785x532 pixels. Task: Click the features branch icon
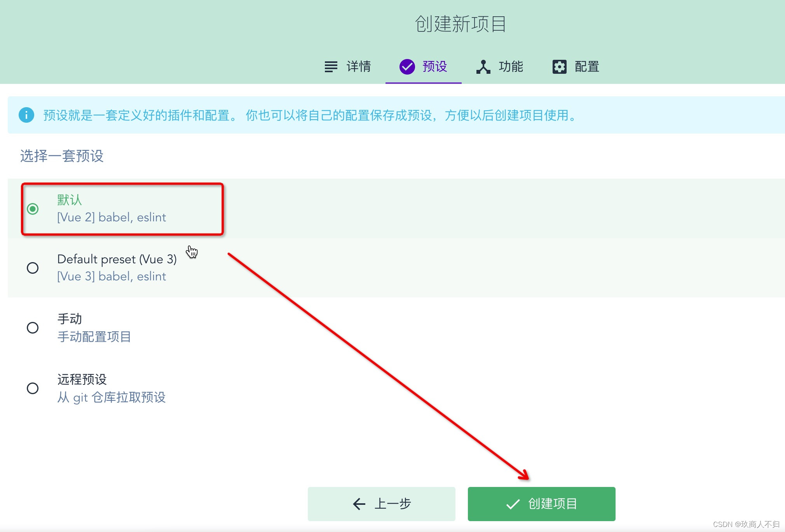[483, 67]
